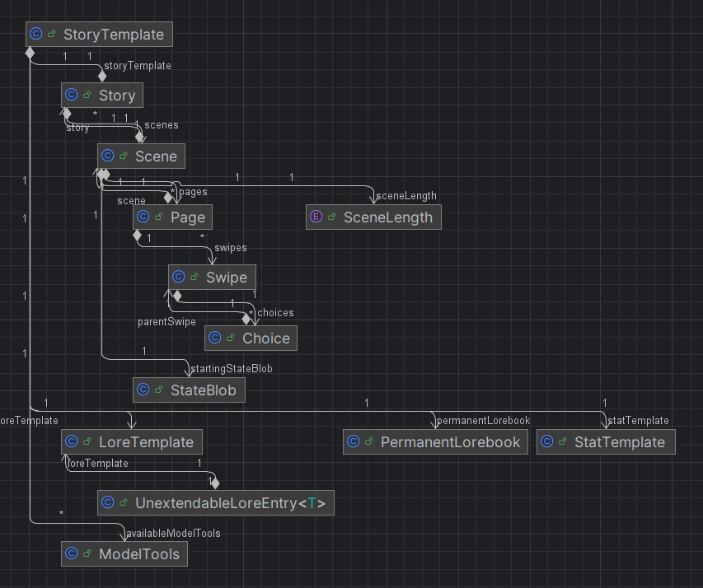Click the green lock icon on Swipe node
The height and width of the screenshot is (588, 703).
(194, 277)
